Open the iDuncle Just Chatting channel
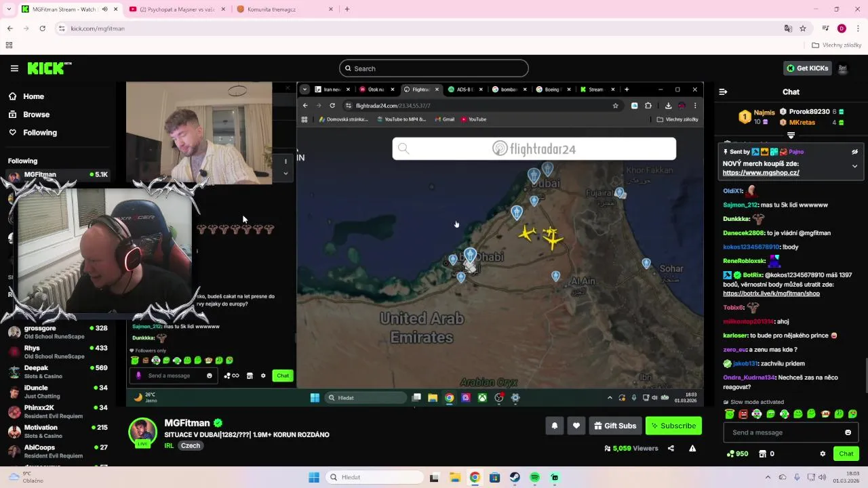Viewport: 868px width, 488px height. click(58, 392)
